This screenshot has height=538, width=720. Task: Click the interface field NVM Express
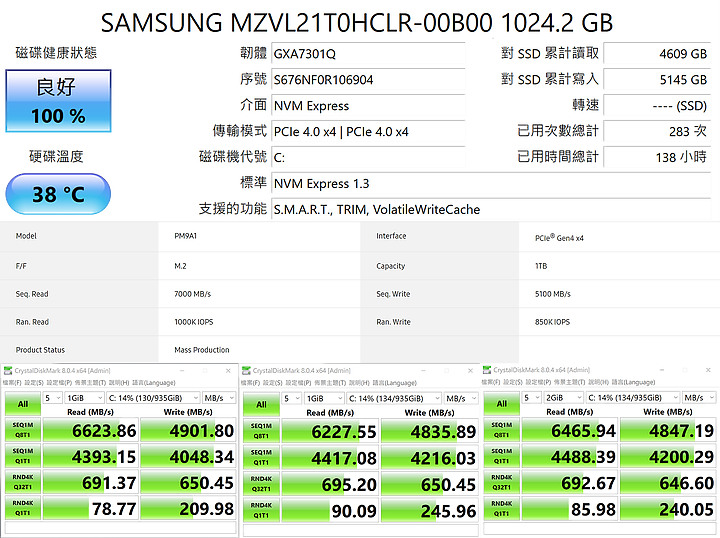pyautogui.click(x=368, y=106)
